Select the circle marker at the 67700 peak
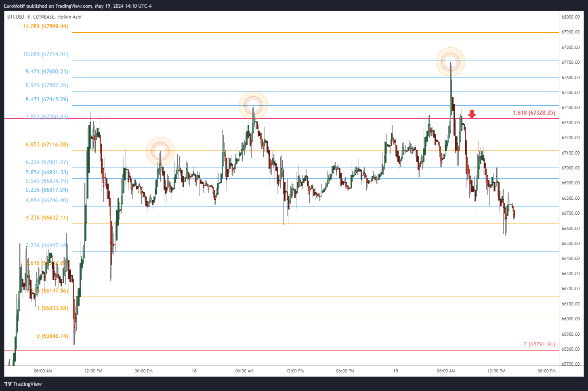This screenshot has height=391, width=588. (450, 62)
